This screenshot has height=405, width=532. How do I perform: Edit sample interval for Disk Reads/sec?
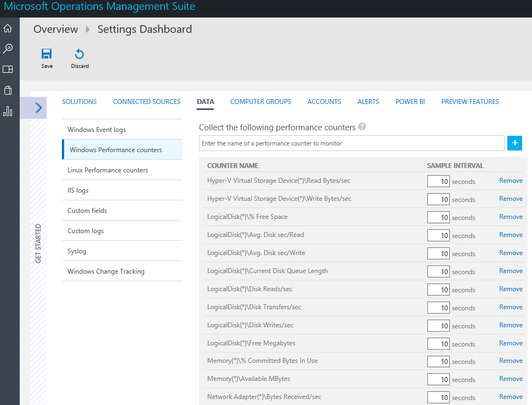[x=438, y=290]
